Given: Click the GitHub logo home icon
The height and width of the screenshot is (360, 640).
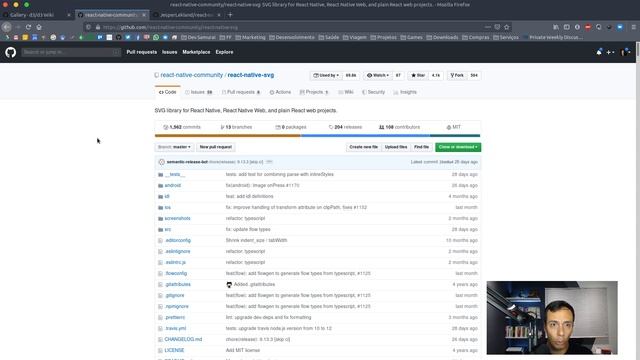Looking at the screenshot, I should tap(11, 52).
